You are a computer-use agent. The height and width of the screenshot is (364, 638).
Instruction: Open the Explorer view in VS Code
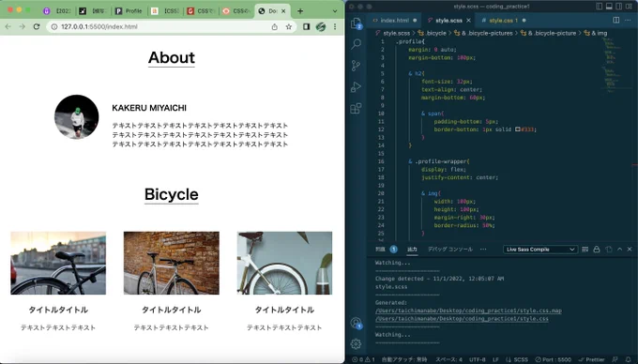(356, 23)
